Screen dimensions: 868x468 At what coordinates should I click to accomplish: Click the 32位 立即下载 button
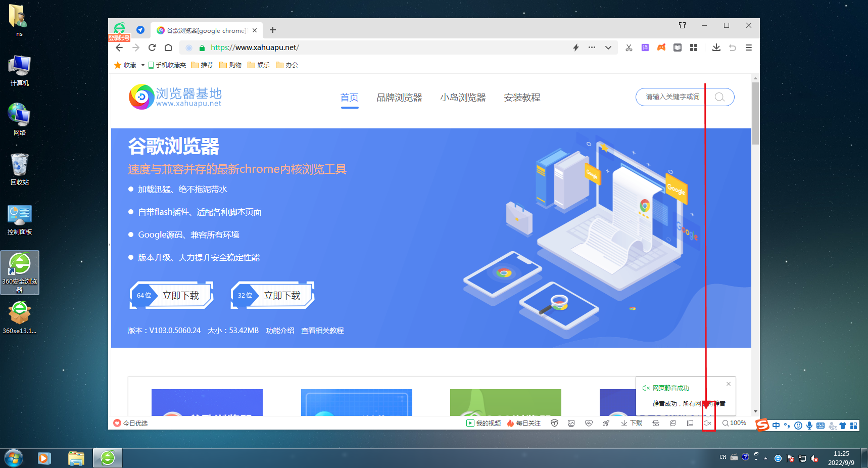click(x=273, y=295)
